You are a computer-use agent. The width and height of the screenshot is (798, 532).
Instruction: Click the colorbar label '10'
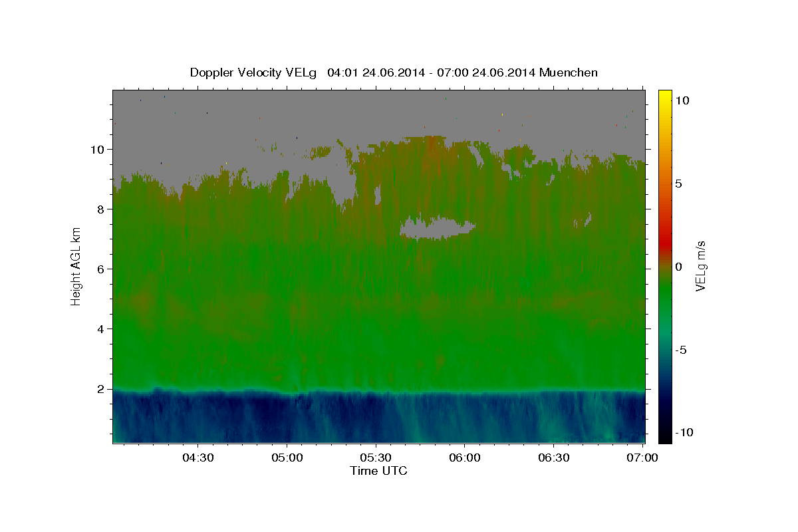point(682,100)
